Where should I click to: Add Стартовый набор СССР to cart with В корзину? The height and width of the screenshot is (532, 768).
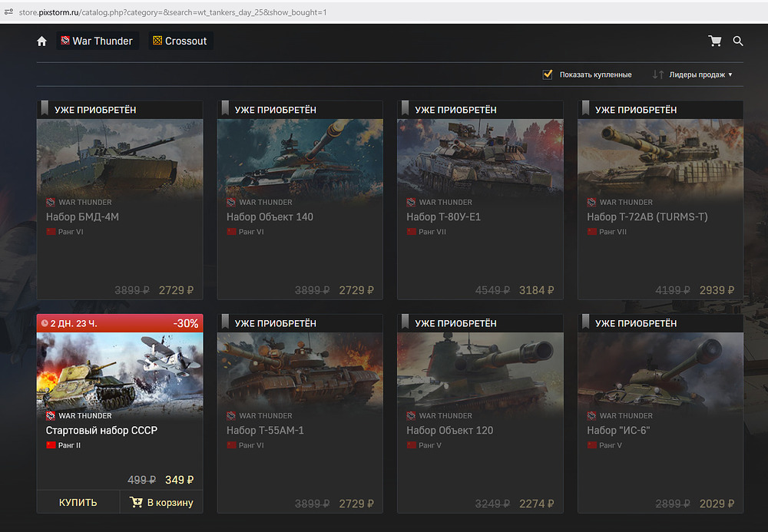coord(161,502)
